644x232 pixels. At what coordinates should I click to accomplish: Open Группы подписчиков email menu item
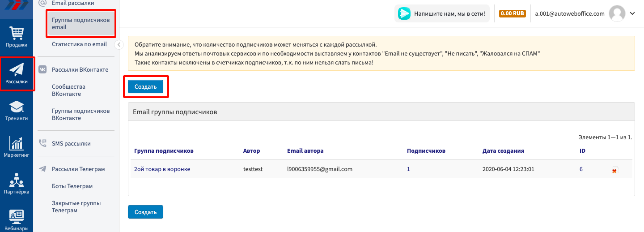coord(80,24)
